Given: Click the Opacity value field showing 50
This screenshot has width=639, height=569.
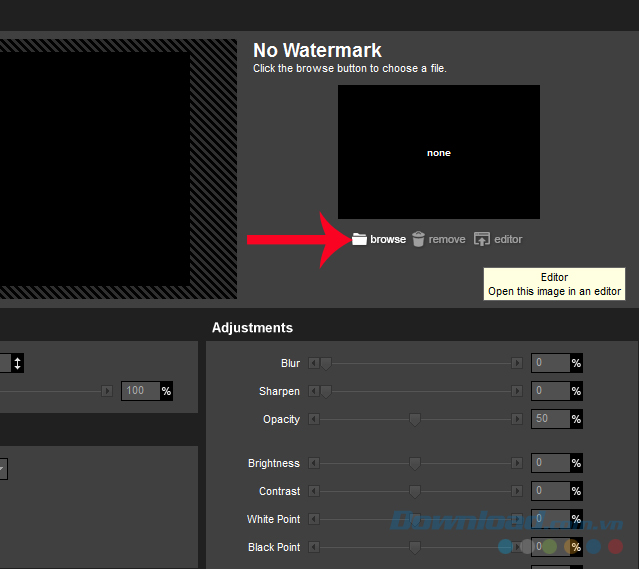Looking at the screenshot, I should tap(549, 419).
